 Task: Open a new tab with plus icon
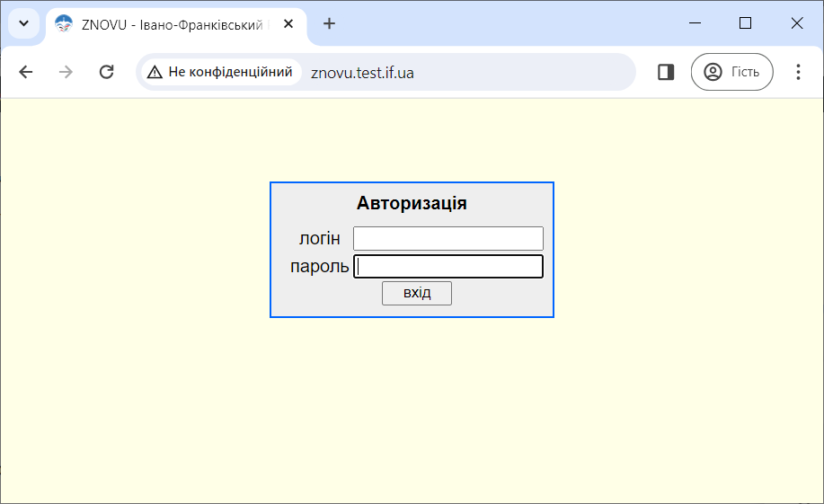click(x=329, y=24)
